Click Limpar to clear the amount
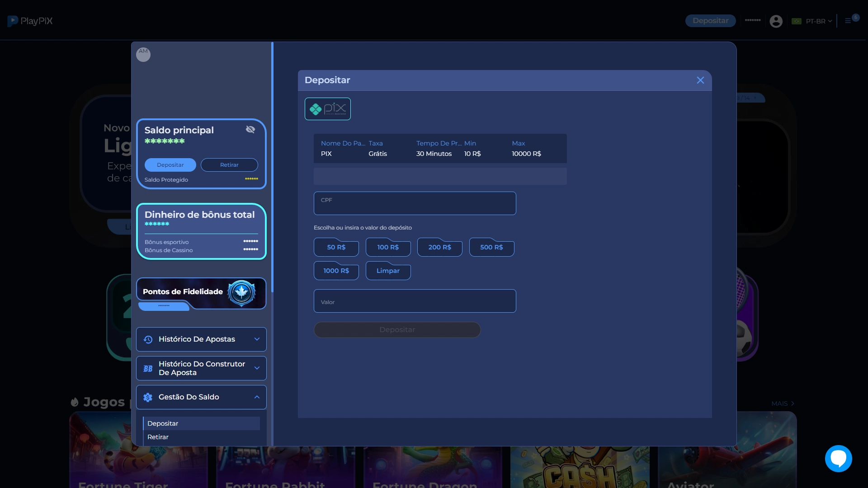 (388, 271)
